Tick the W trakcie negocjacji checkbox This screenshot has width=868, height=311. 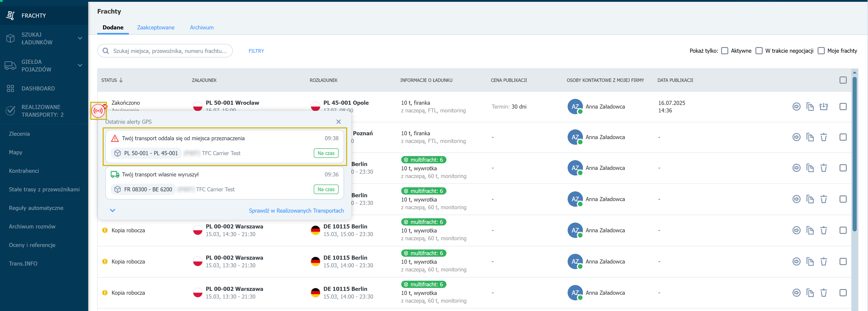click(x=759, y=51)
